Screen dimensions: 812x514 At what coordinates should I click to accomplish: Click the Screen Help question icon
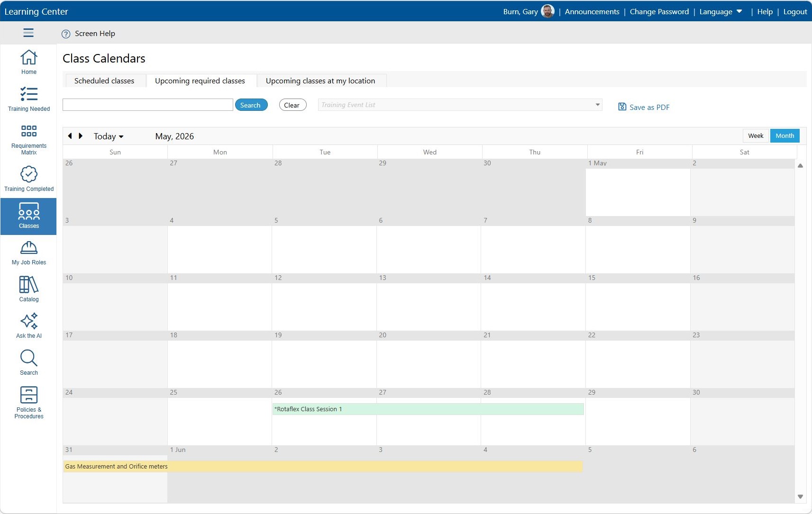click(x=66, y=34)
